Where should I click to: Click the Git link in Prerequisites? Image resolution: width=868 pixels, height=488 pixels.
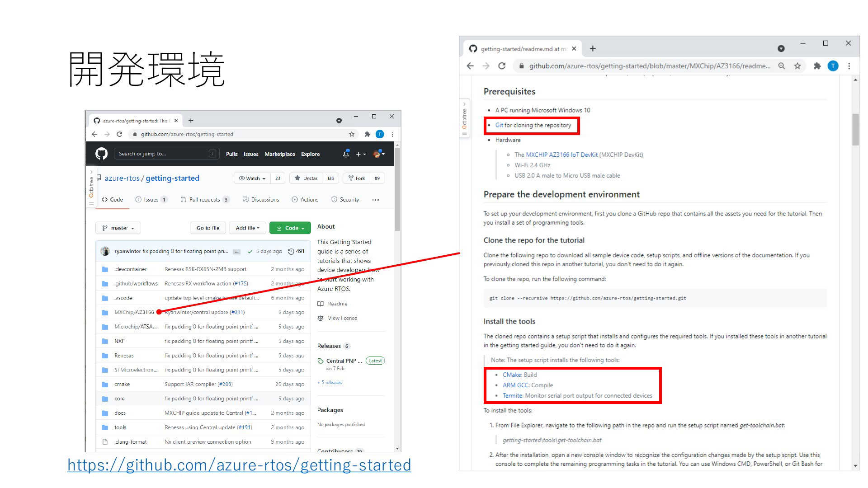pos(499,125)
